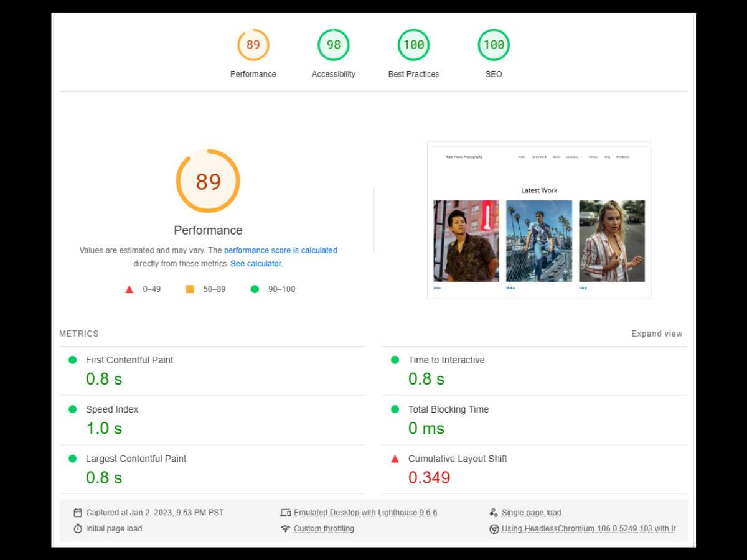Click the large Performance 89 circular gauge

click(208, 181)
